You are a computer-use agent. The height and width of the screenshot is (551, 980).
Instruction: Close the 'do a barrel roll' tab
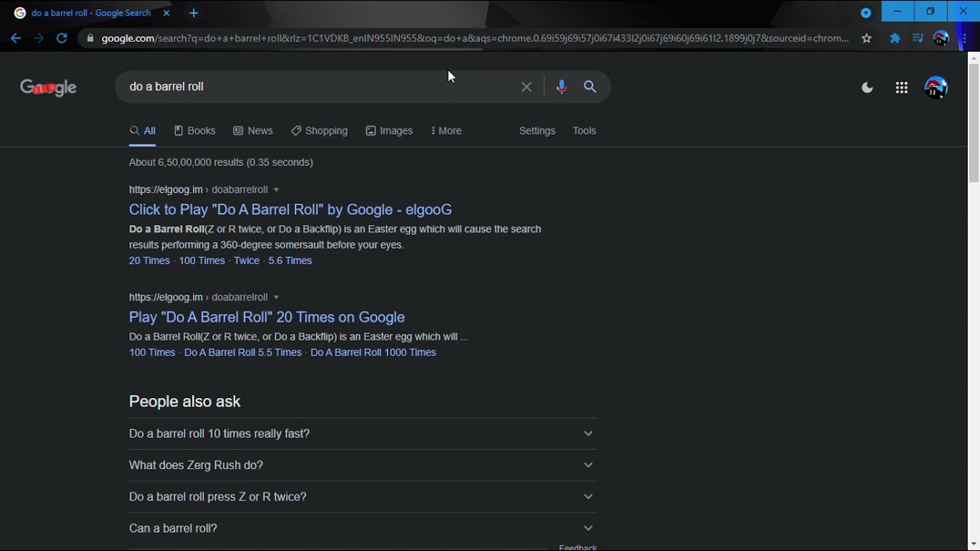(166, 13)
